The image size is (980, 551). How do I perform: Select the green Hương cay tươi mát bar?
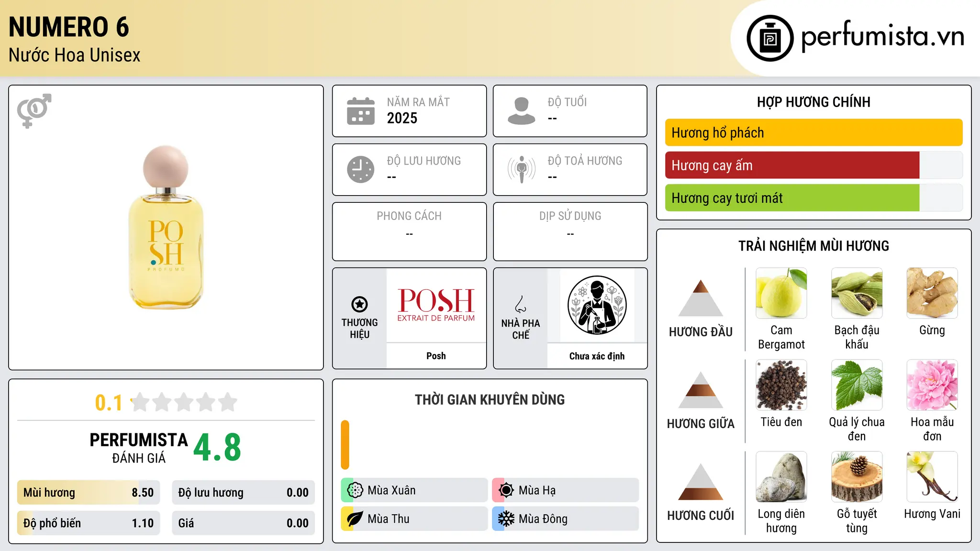792,198
